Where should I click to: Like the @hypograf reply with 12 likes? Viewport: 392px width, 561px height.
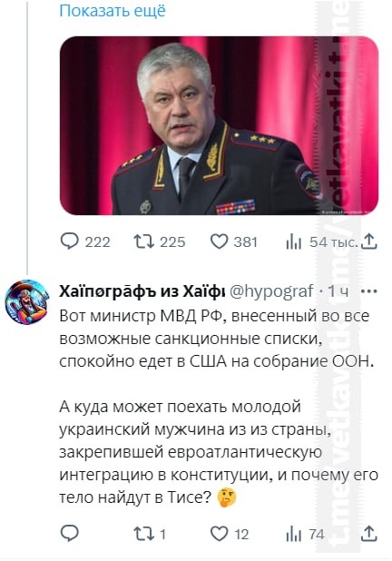[230, 534]
